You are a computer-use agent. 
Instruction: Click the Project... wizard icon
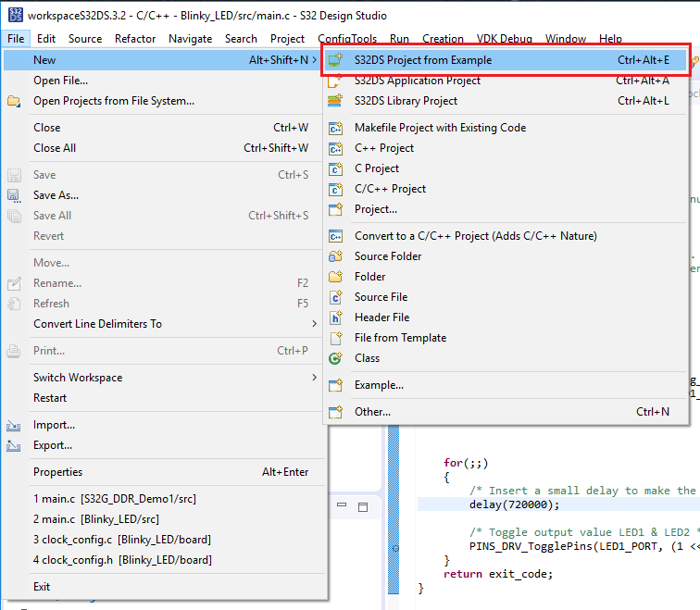335,209
